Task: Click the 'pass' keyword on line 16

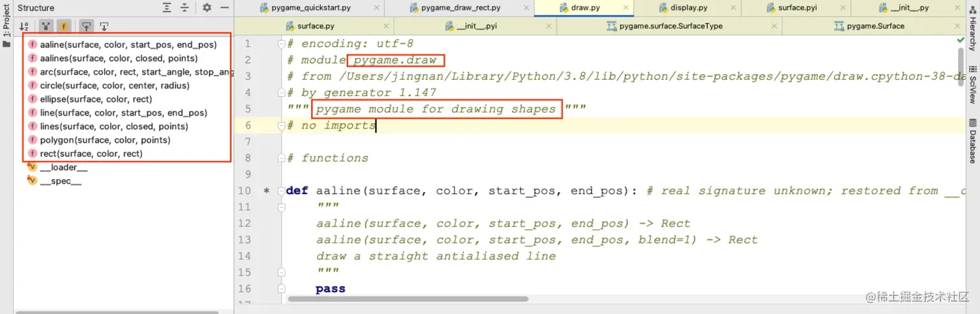Action: pos(331,289)
